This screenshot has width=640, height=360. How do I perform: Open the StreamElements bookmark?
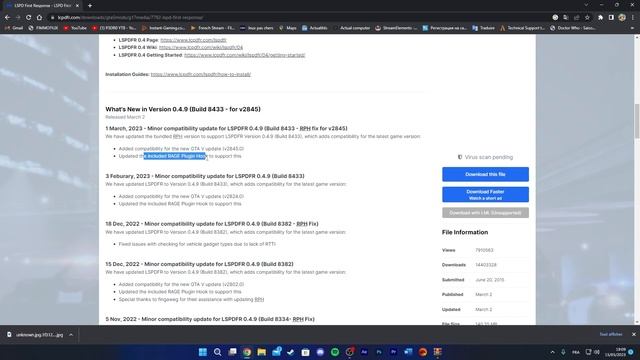pos(396,28)
